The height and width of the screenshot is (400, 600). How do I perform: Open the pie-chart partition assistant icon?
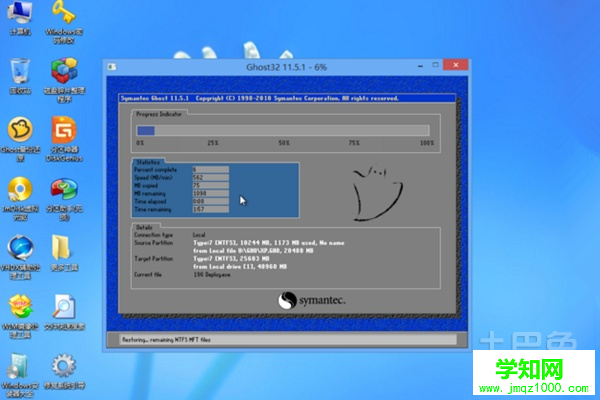[64, 199]
